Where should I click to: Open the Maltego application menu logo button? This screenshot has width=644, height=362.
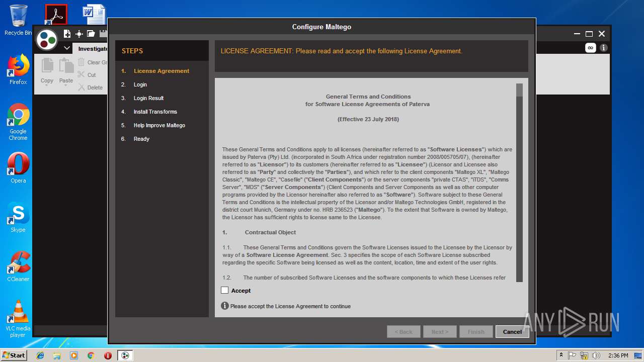[x=47, y=40]
